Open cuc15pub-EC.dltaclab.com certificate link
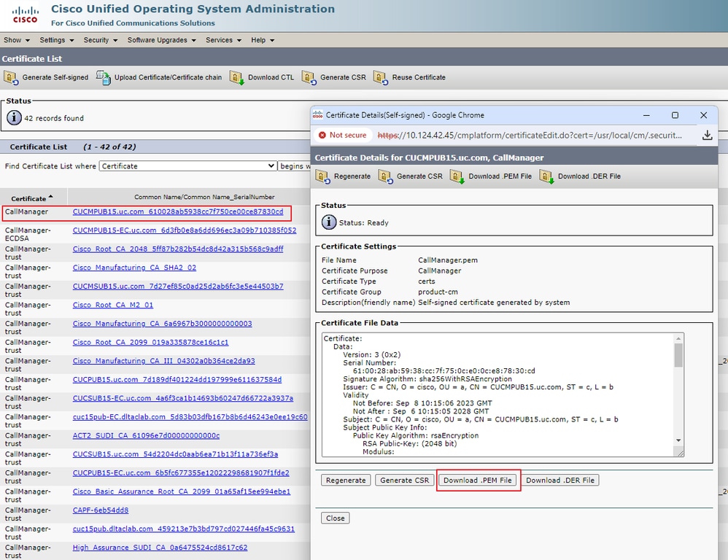Image resolution: width=728 pixels, height=560 pixels. point(190,417)
